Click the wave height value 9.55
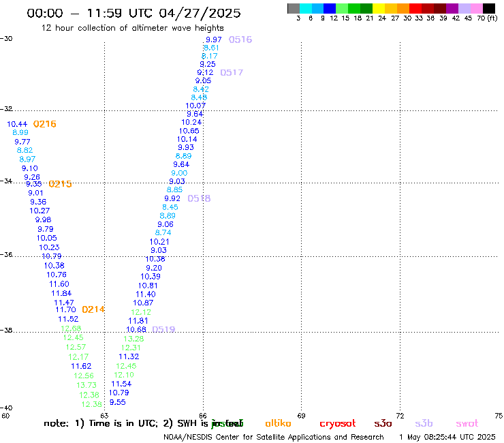 click(118, 402)
